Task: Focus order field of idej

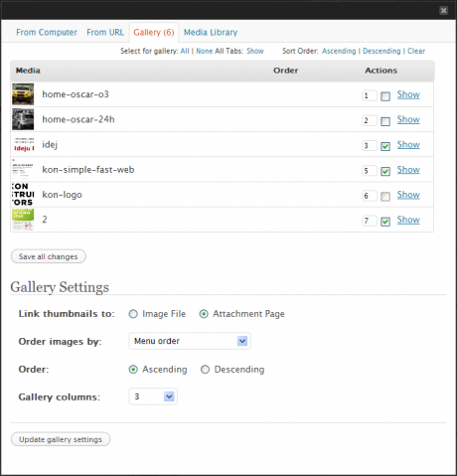Action: click(370, 145)
